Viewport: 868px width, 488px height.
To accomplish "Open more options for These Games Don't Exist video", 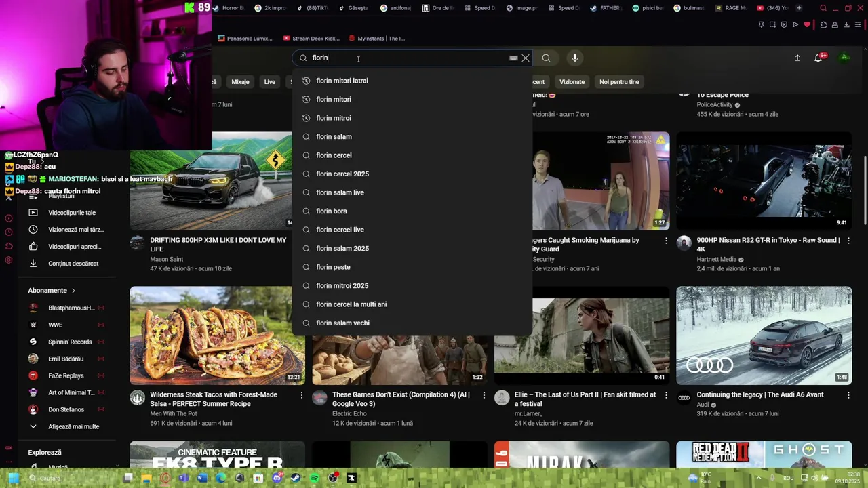I will 484,394.
